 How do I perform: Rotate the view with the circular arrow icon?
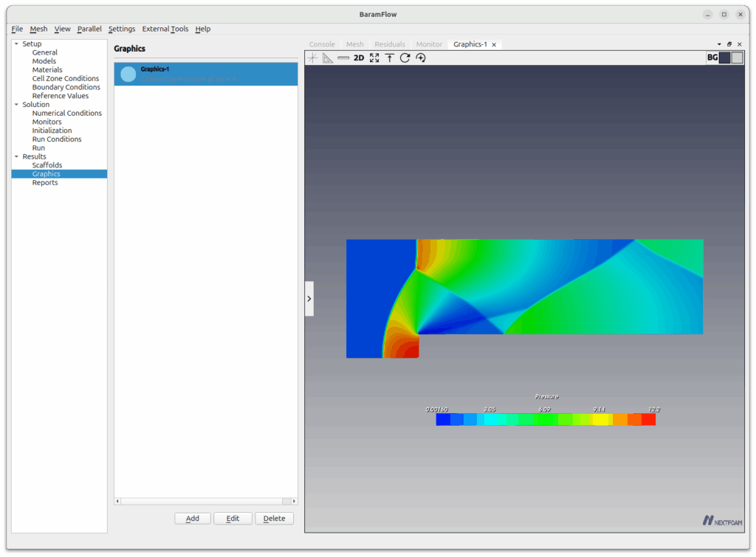[x=405, y=58]
